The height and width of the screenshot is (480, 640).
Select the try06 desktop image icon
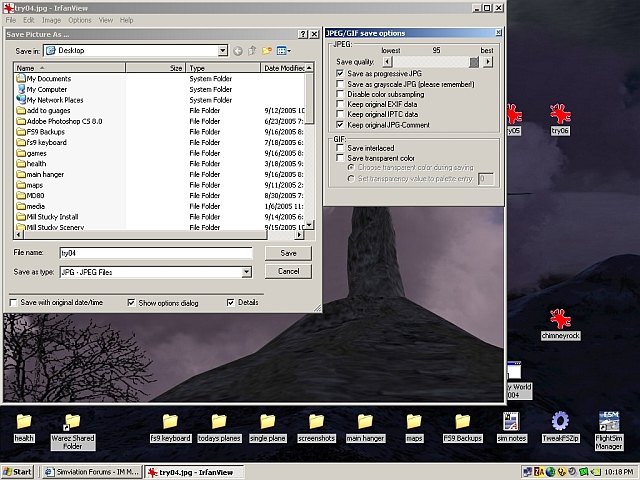[x=560, y=114]
